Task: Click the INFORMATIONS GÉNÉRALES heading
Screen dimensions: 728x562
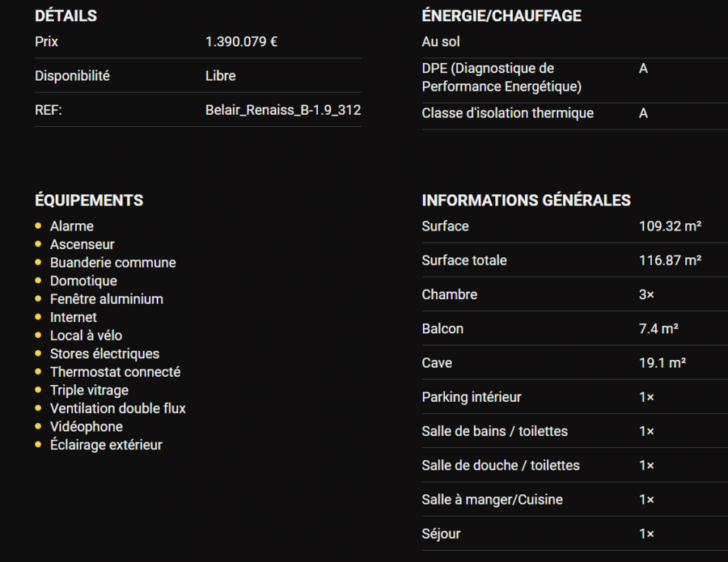Action: pos(526,200)
